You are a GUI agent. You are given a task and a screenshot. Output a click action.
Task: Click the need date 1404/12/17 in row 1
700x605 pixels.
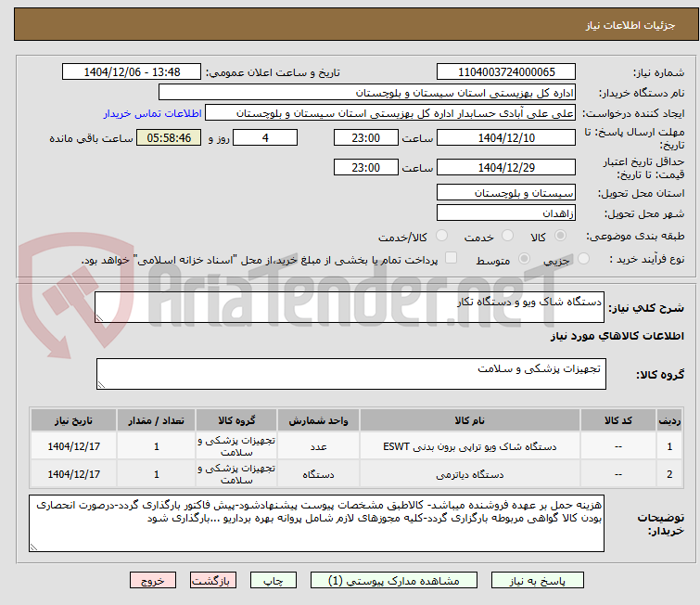73,446
